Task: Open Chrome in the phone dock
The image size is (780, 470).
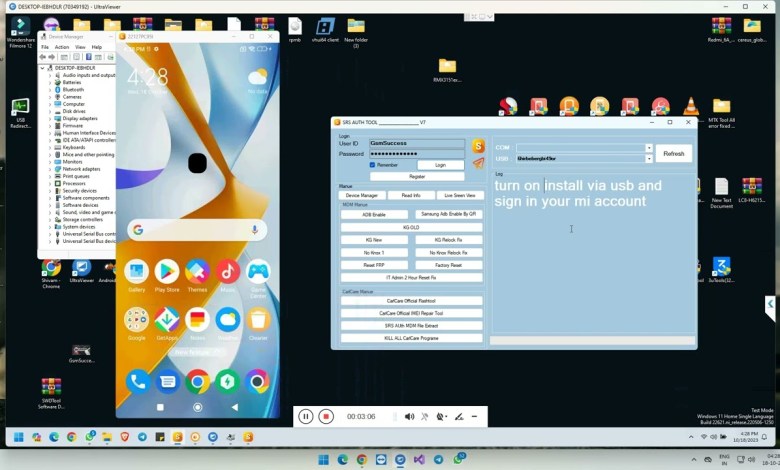Action: [x=197, y=381]
